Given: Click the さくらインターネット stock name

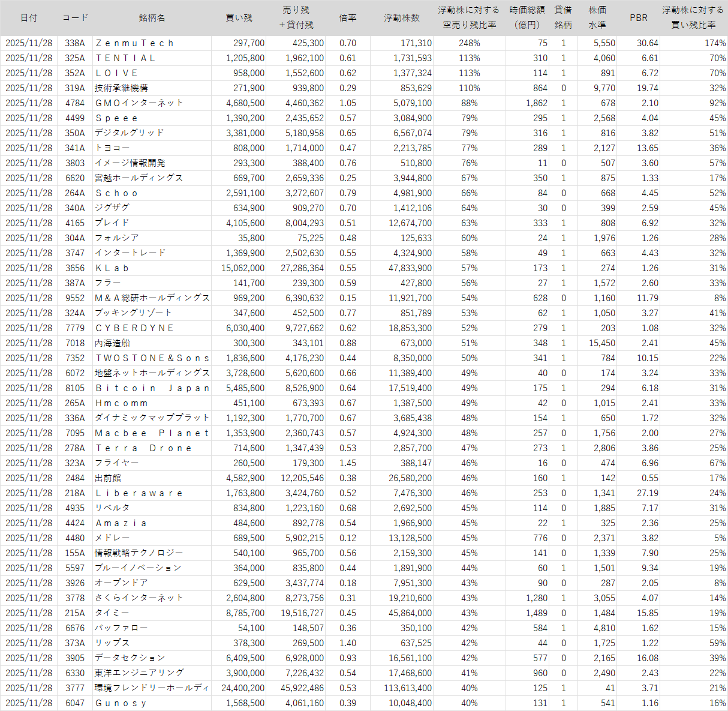Looking at the screenshot, I should [139, 598].
